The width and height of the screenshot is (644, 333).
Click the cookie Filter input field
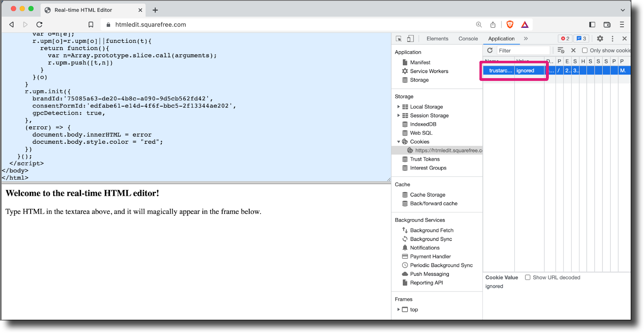523,50
